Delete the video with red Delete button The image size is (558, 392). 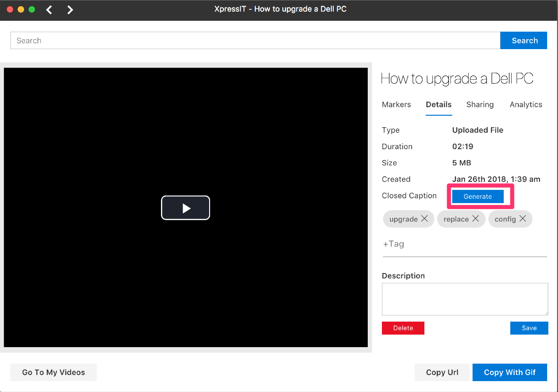click(x=403, y=328)
